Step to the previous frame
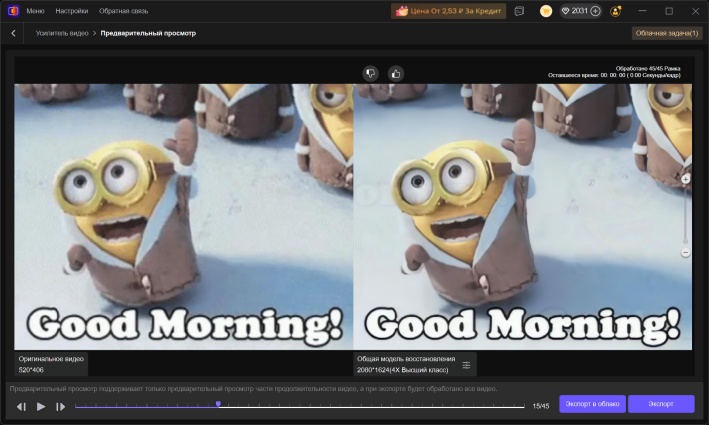 coord(21,407)
